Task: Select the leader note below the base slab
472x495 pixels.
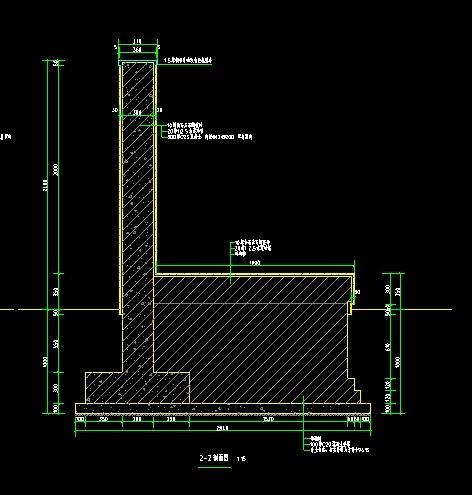Action: [x=340, y=444]
